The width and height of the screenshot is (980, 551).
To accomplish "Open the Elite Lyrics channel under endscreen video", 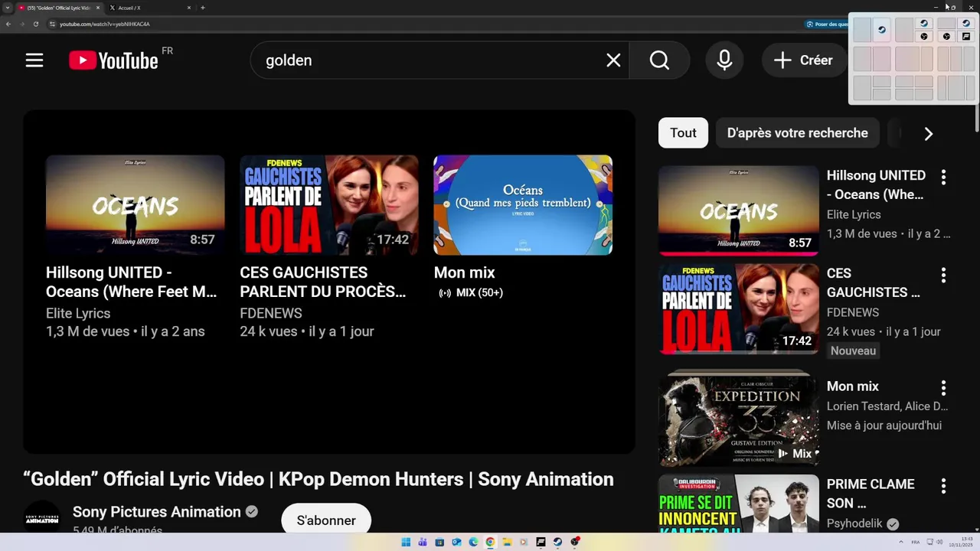I will [x=78, y=314].
